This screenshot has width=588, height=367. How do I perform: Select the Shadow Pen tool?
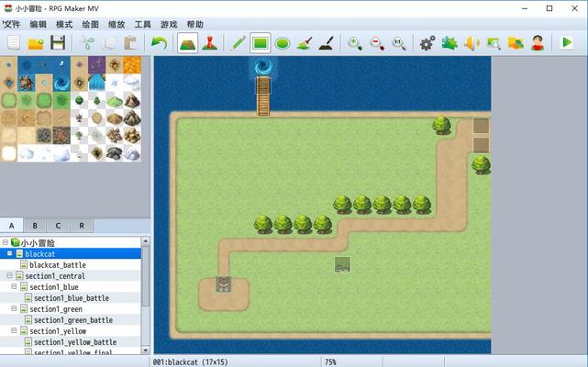click(327, 43)
